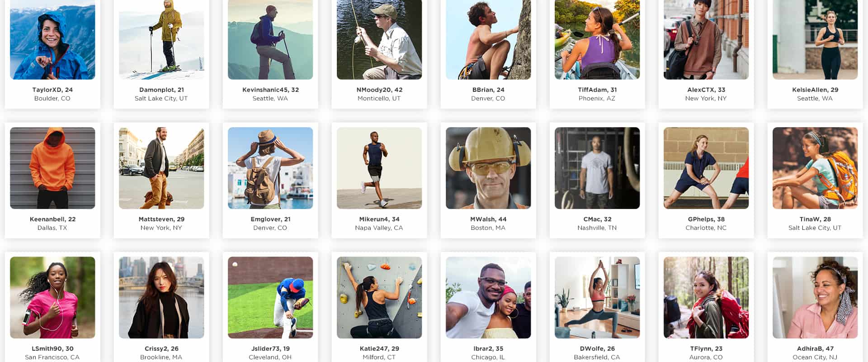Click the Keenanbell, 22 name link
This screenshot has width=868, height=362.
(52, 219)
